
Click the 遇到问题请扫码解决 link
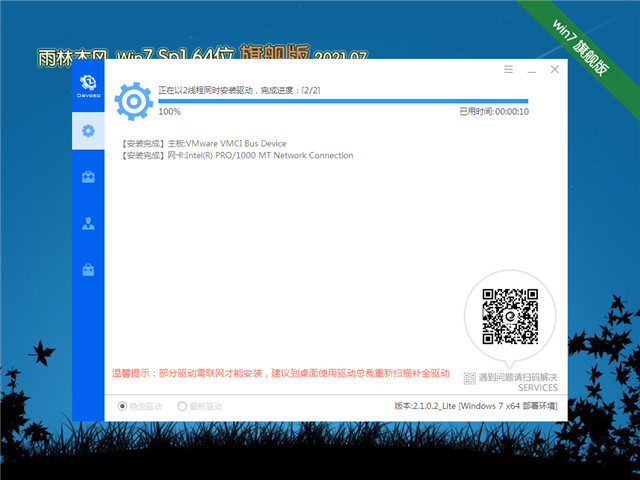coord(518,377)
